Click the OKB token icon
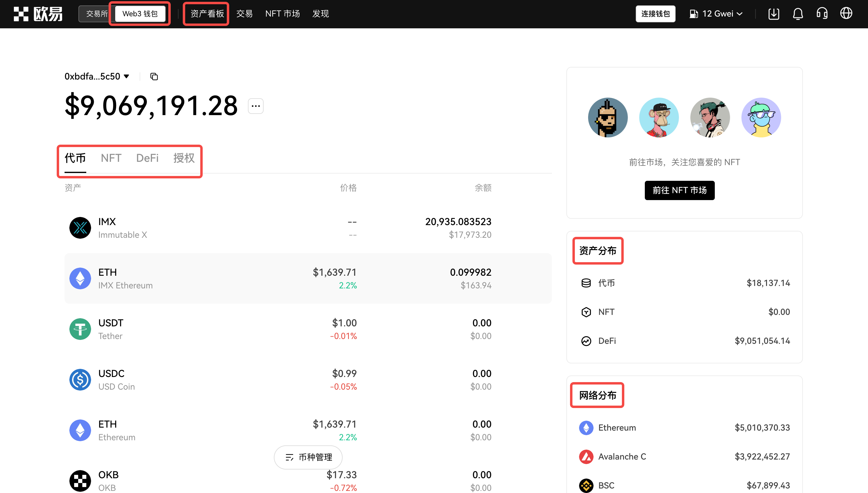The width and height of the screenshot is (868, 493). pyautogui.click(x=80, y=481)
